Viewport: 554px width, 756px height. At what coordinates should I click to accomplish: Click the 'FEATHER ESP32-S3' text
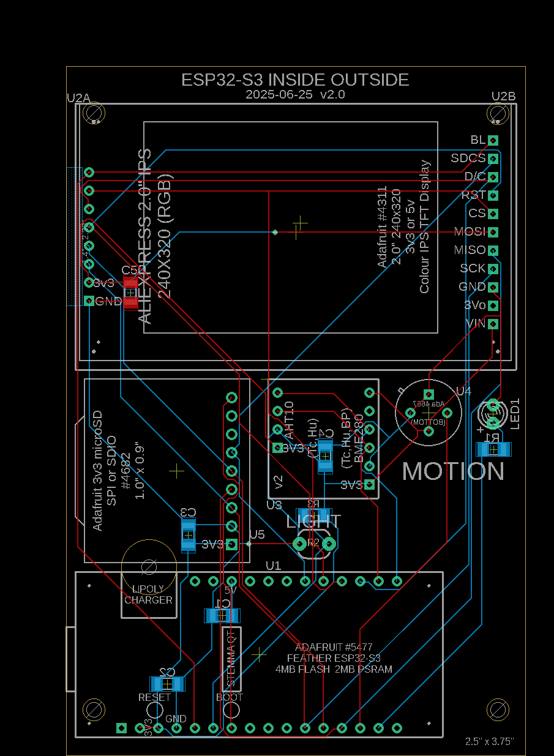pos(334,658)
